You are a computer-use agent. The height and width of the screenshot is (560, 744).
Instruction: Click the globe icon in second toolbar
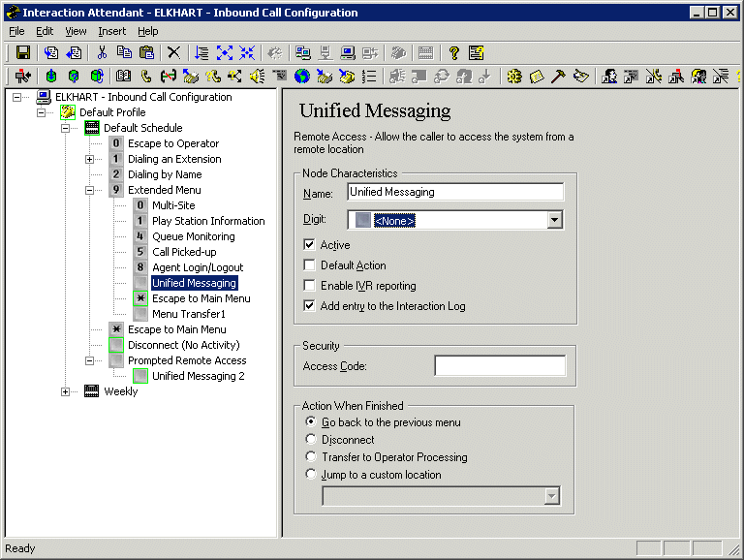coord(302,76)
